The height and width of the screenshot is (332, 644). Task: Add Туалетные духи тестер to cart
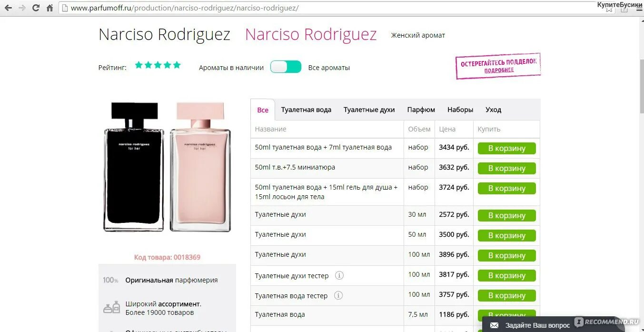[507, 276]
